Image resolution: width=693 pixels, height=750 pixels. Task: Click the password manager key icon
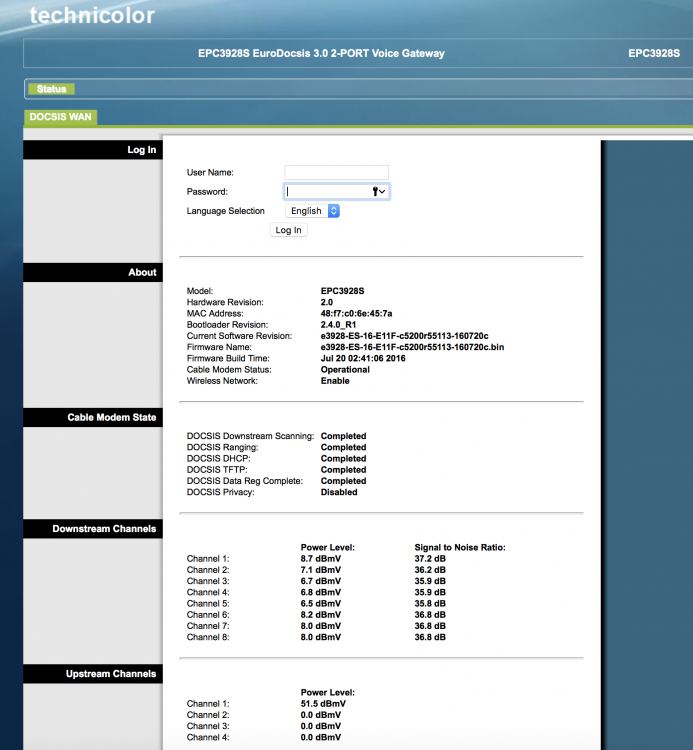click(x=378, y=192)
